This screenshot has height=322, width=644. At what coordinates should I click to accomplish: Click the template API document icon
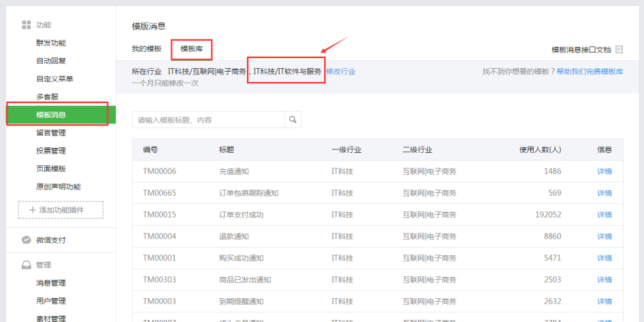[619, 49]
